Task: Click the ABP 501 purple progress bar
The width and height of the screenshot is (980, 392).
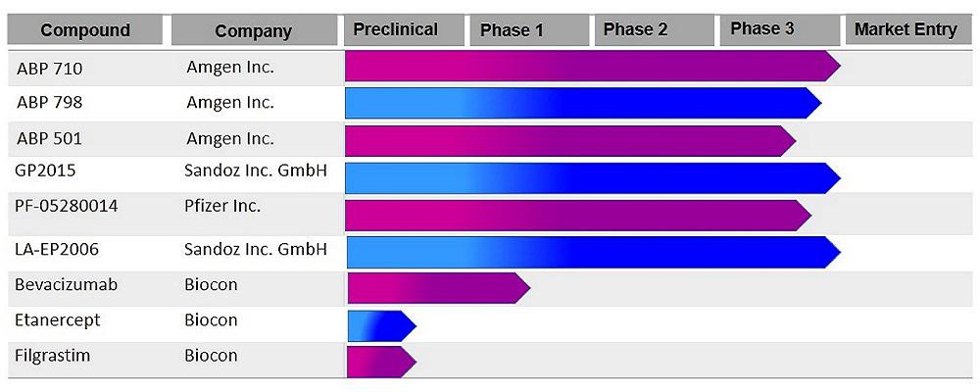Action: pyautogui.click(x=570, y=141)
